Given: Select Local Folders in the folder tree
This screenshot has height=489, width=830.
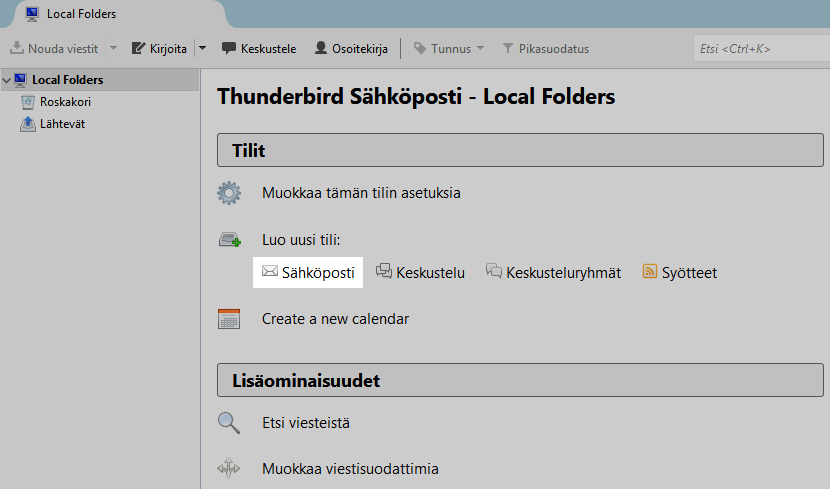Looking at the screenshot, I should pos(100,80).
